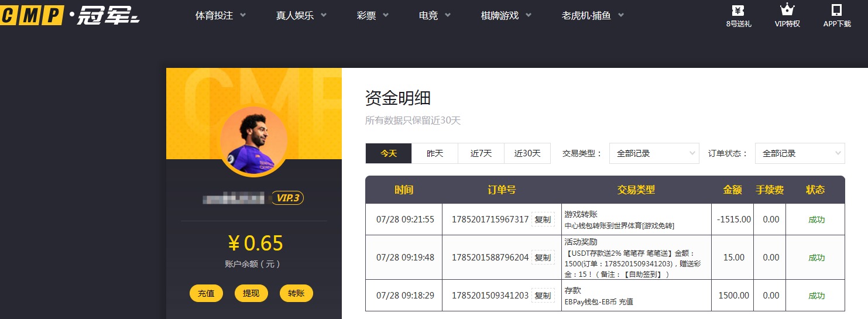Viewport: 868px width, 319px height.
Task: Click the -1515.00 amount cell
Action: pyautogui.click(x=734, y=219)
